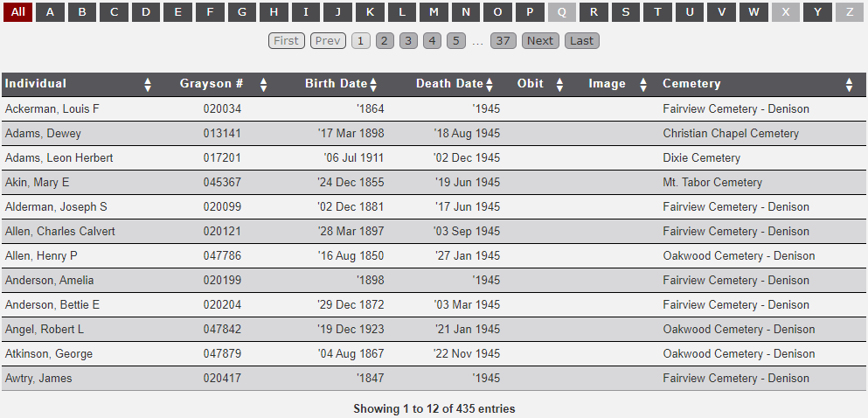
Task: Click sort arrows in Obit column
Action: point(560,85)
